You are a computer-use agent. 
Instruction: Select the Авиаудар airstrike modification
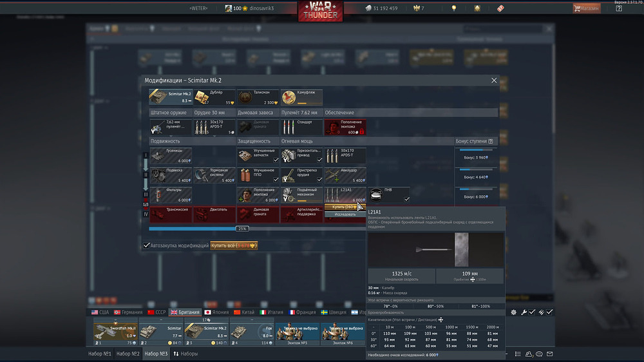(x=345, y=175)
